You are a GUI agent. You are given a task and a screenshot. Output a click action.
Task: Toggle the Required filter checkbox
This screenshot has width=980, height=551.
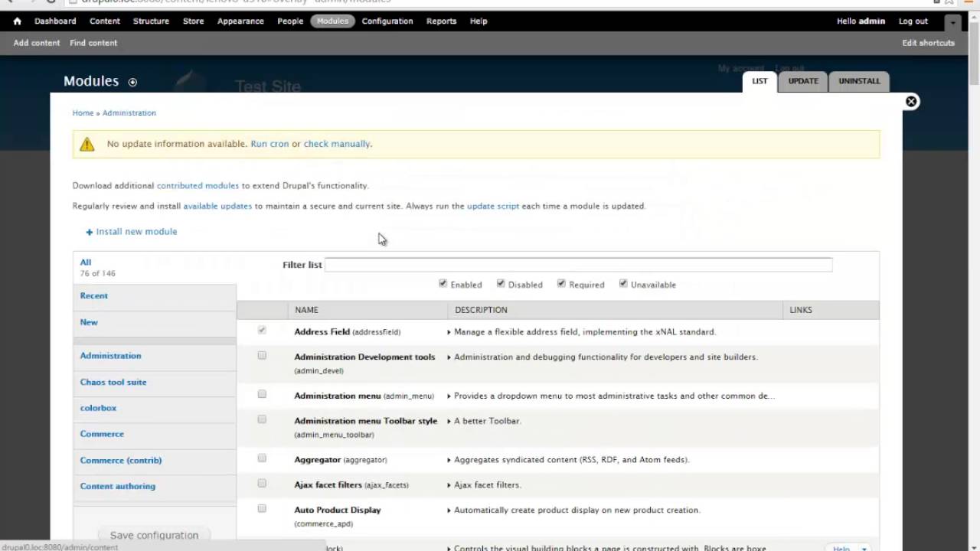pyautogui.click(x=561, y=283)
